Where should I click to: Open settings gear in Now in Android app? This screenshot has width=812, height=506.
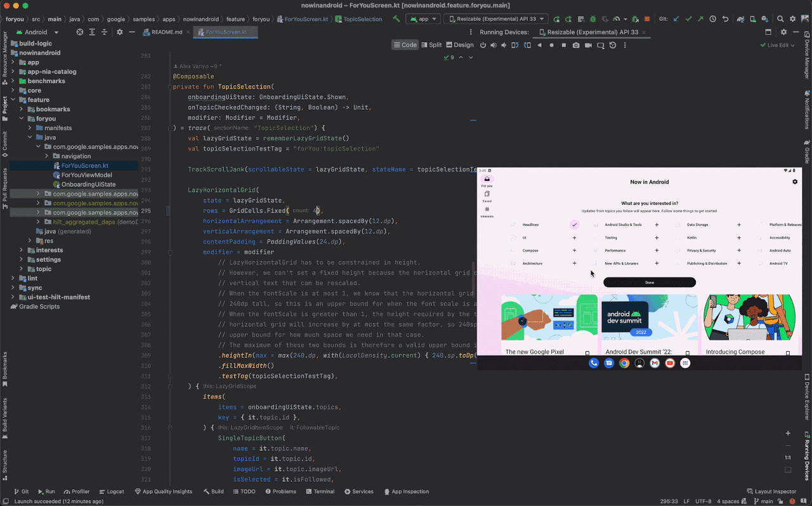coord(795,182)
